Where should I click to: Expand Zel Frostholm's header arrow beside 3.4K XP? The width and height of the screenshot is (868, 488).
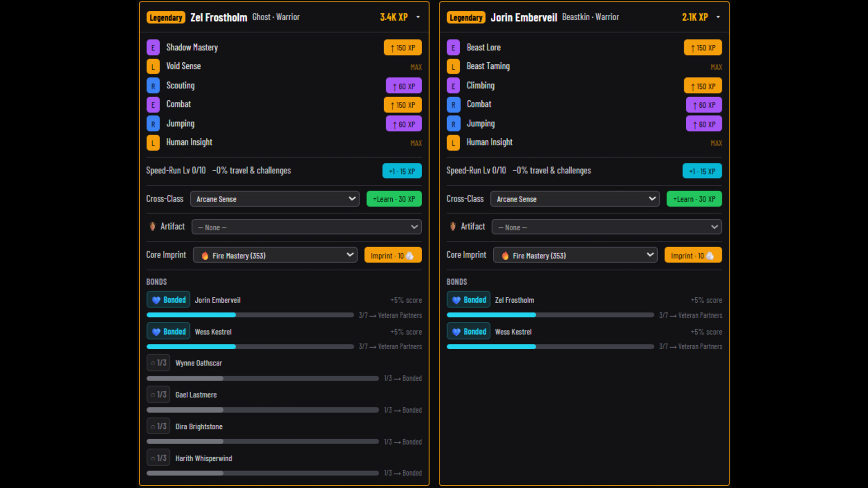coord(418,17)
